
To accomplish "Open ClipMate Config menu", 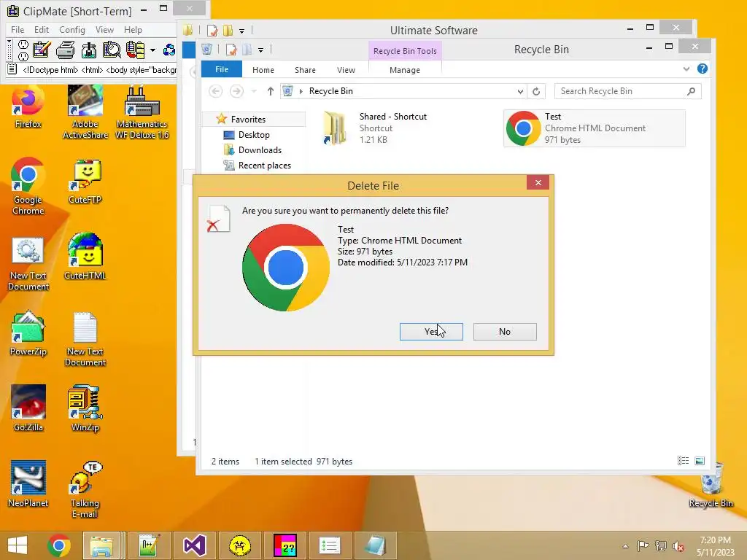I will (x=72, y=29).
